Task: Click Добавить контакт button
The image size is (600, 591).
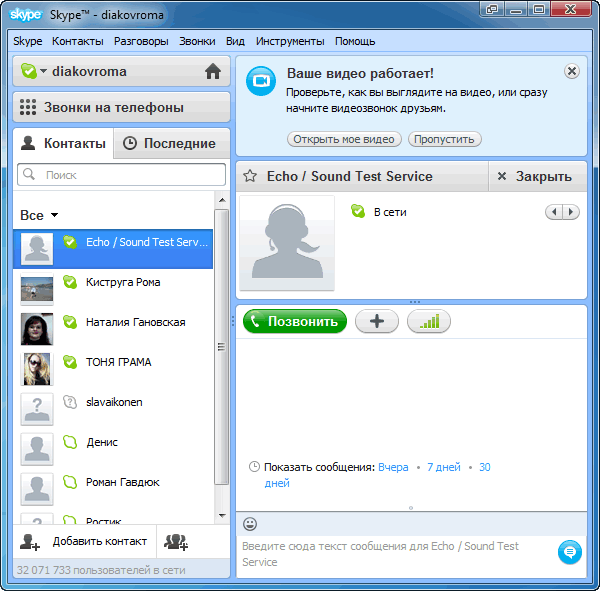Action: tap(85, 541)
